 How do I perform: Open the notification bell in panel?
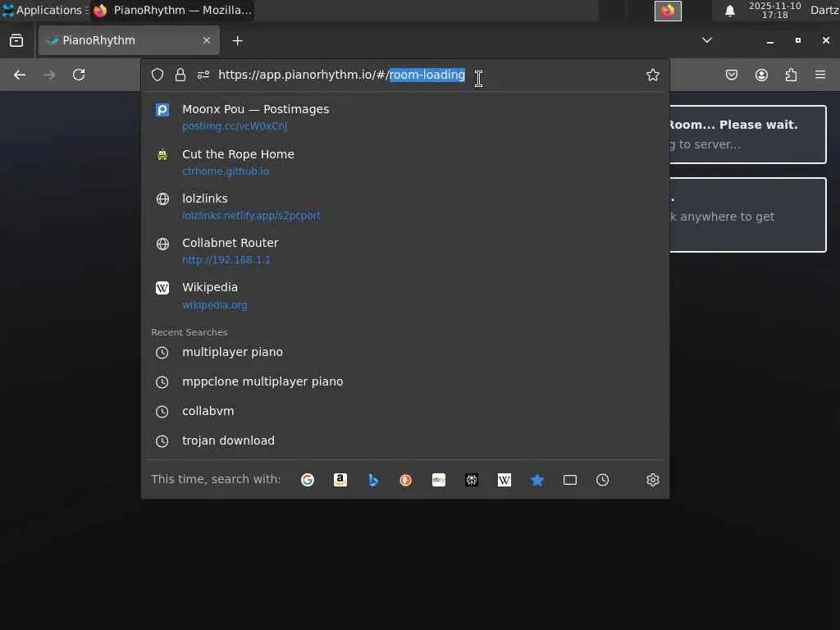click(x=729, y=11)
